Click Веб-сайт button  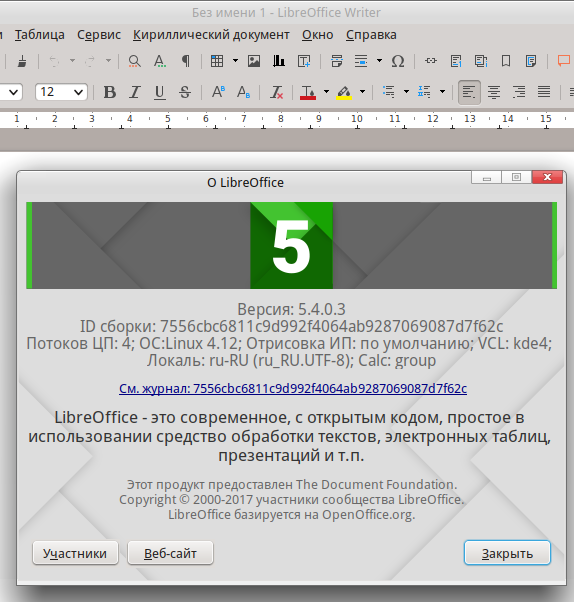pos(170,553)
